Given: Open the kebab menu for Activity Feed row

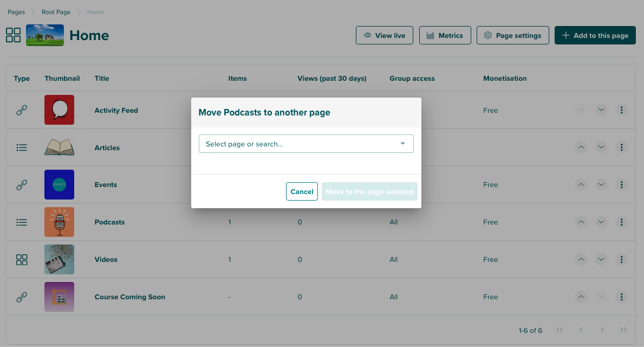Looking at the screenshot, I should [x=621, y=110].
